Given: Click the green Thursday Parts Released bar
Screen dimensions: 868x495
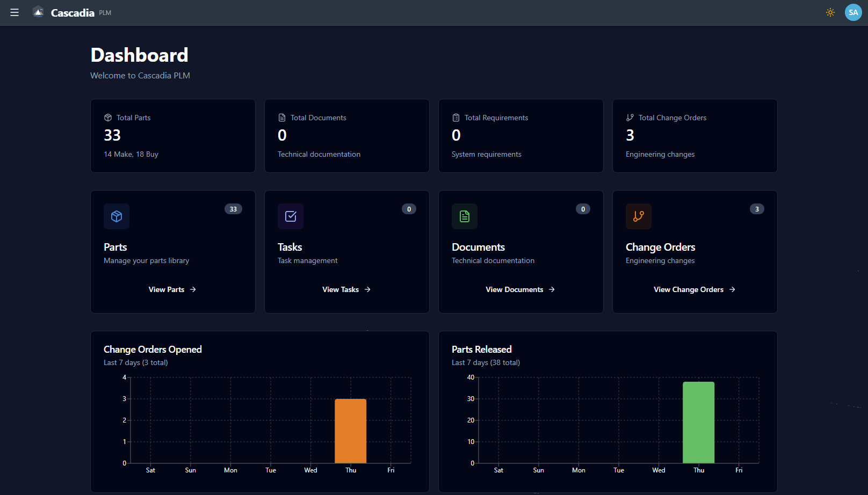Looking at the screenshot, I should (x=698, y=422).
